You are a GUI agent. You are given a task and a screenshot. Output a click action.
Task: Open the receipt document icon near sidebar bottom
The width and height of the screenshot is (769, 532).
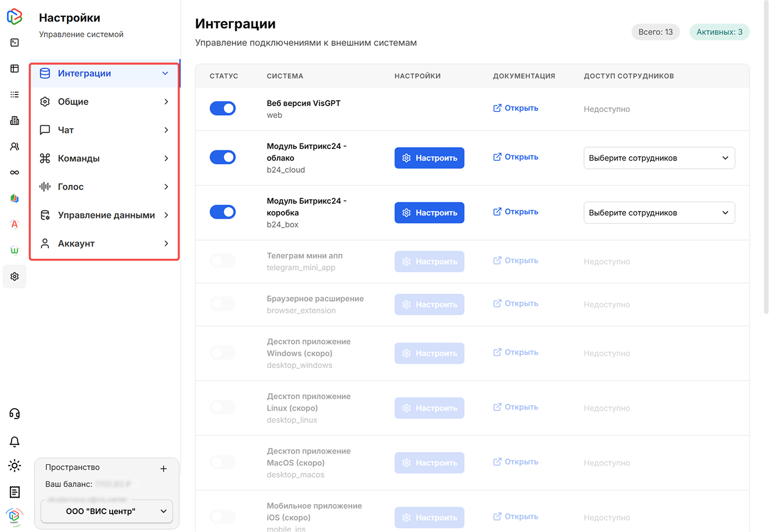coord(14,492)
